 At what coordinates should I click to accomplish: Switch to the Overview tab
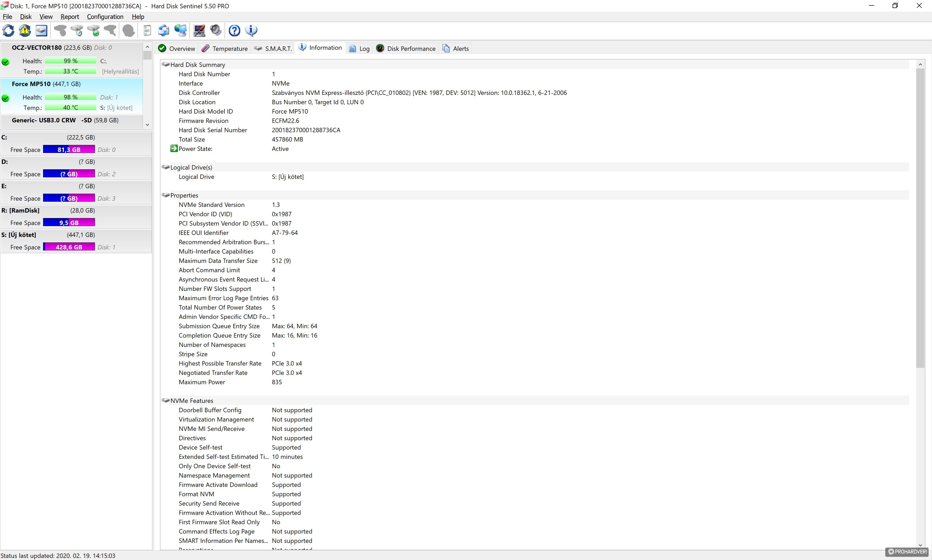177,48
